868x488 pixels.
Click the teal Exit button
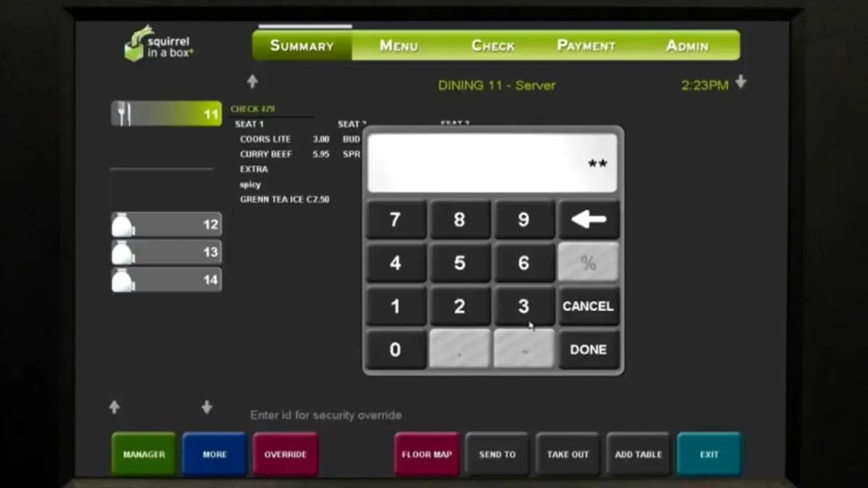coord(710,454)
